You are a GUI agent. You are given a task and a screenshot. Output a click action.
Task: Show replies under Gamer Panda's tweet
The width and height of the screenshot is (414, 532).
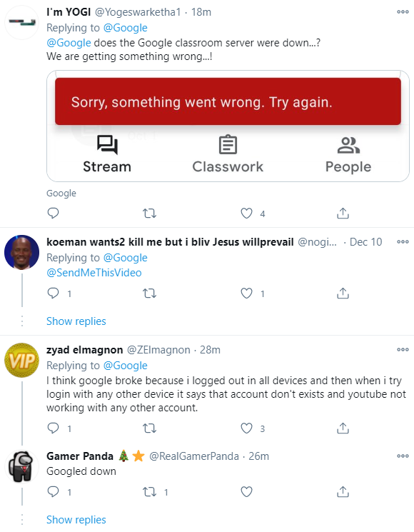[x=76, y=520]
